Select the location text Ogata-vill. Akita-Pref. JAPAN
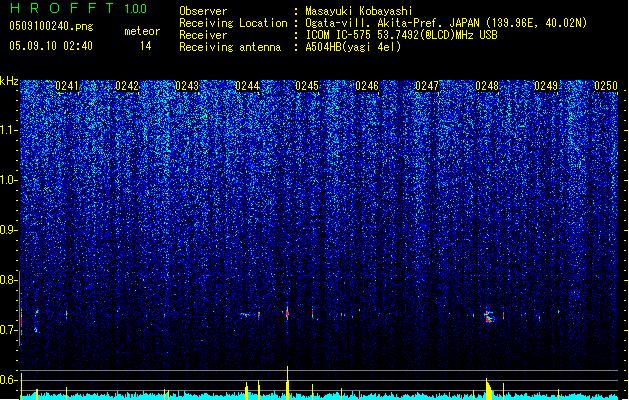The image size is (629, 400). pyautogui.click(x=392, y=23)
